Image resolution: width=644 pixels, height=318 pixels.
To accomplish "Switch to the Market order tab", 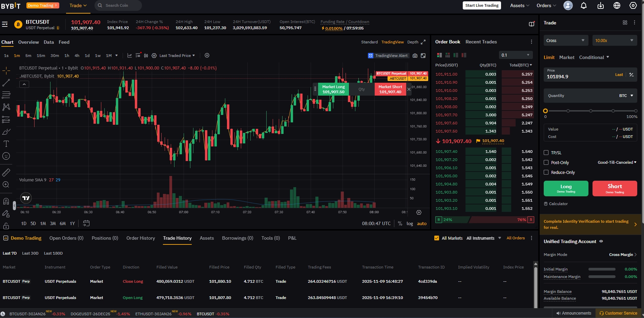I will [567, 57].
